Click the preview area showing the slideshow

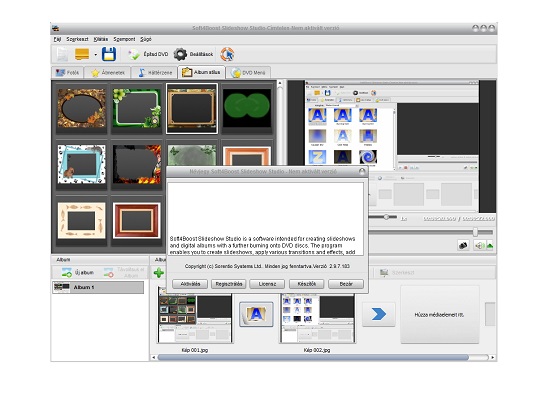tap(391, 147)
